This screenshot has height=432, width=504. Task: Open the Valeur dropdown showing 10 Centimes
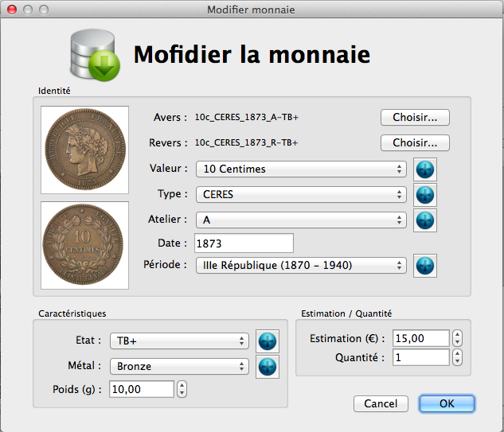click(x=301, y=169)
